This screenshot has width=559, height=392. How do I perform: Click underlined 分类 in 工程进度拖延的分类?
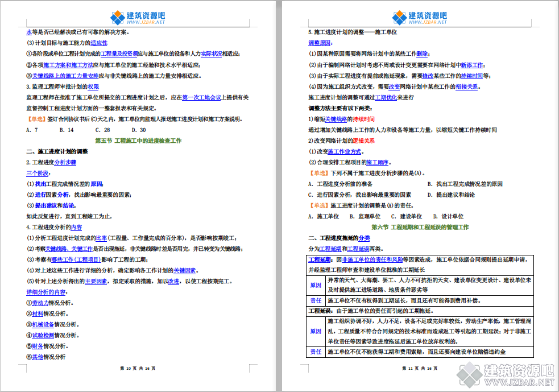coord(364,238)
